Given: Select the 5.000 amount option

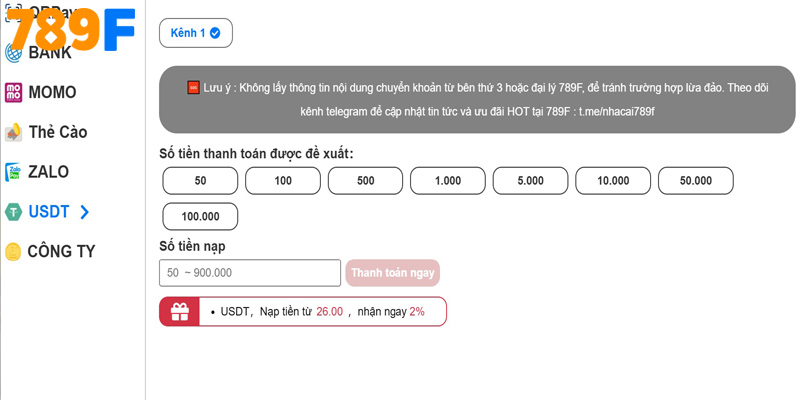Looking at the screenshot, I should [531, 181].
